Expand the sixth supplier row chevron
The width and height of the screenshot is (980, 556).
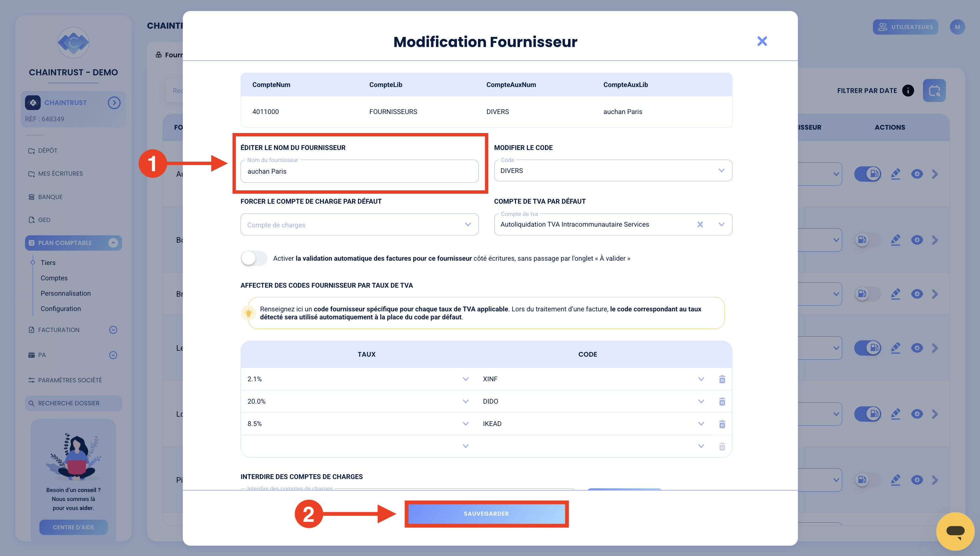935,480
